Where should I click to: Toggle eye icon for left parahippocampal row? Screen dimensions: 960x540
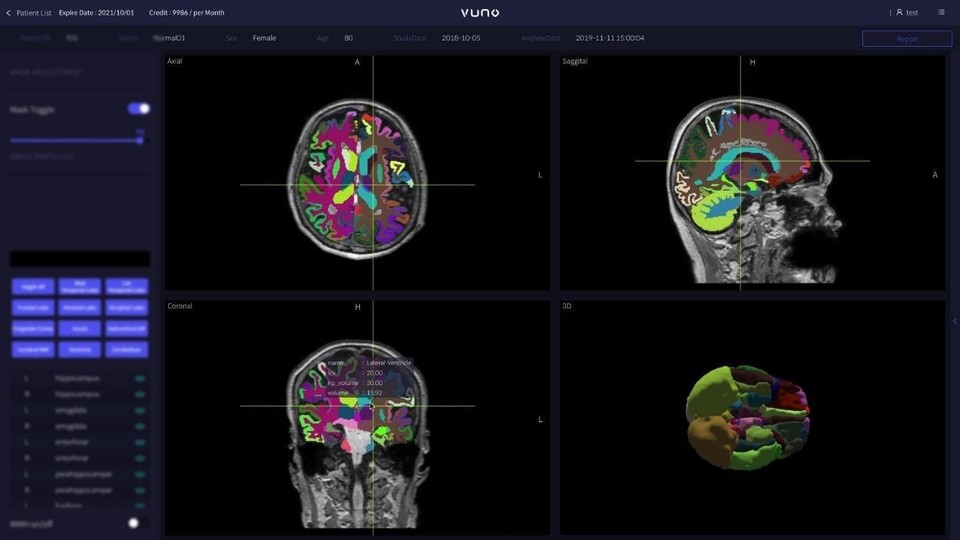tap(139, 475)
